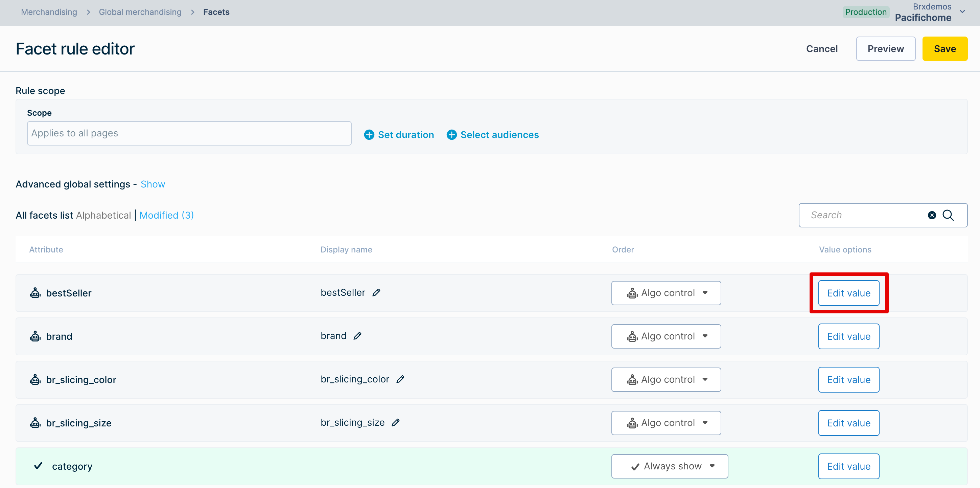Click the robot icon beside br_slicing_size attribute

[x=35, y=423]
